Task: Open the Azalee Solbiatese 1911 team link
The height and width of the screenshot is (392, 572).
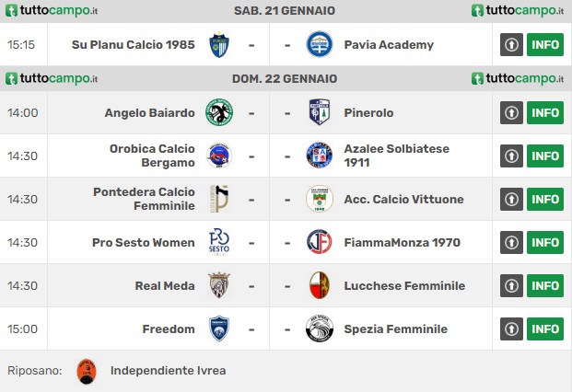Action: [397, 156]
